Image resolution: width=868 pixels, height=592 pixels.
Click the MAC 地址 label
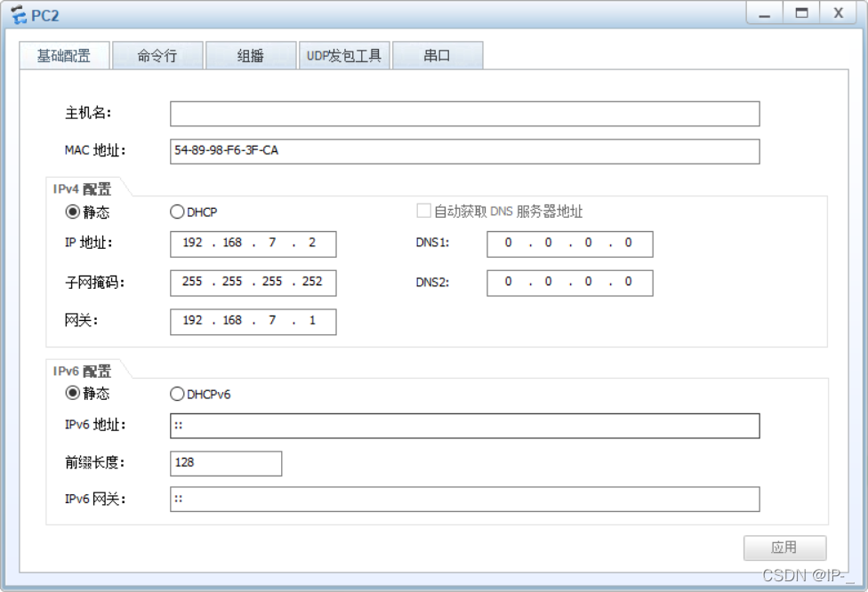click(95, 150)
